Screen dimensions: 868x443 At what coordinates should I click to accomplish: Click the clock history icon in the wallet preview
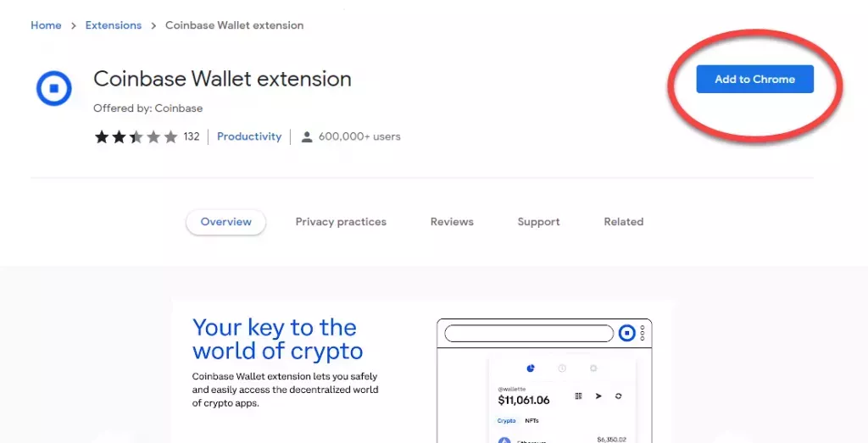tap(561, 368)
